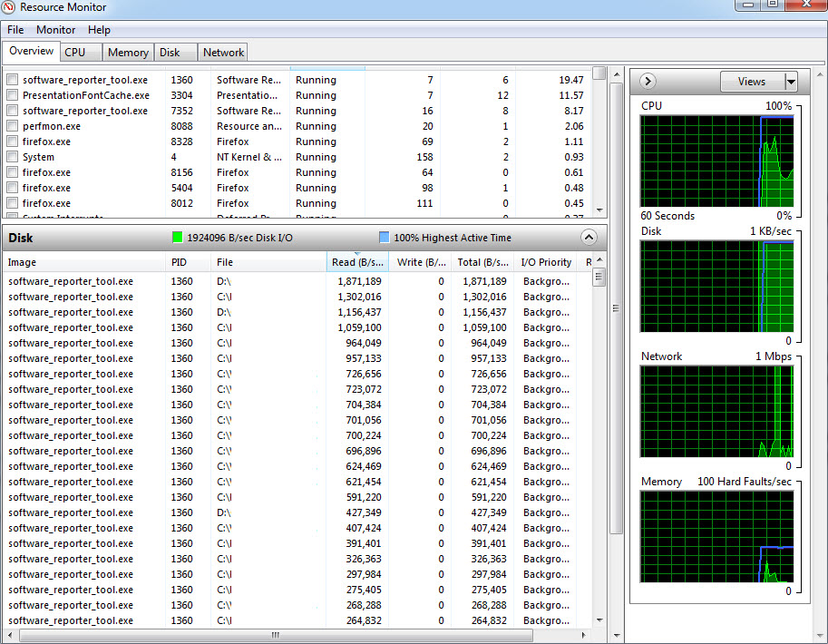Screen dimensions: 828x644
Task: Click the Resource Monitor title bar icon
Action: pyautogui.click(x=9, y=7)
